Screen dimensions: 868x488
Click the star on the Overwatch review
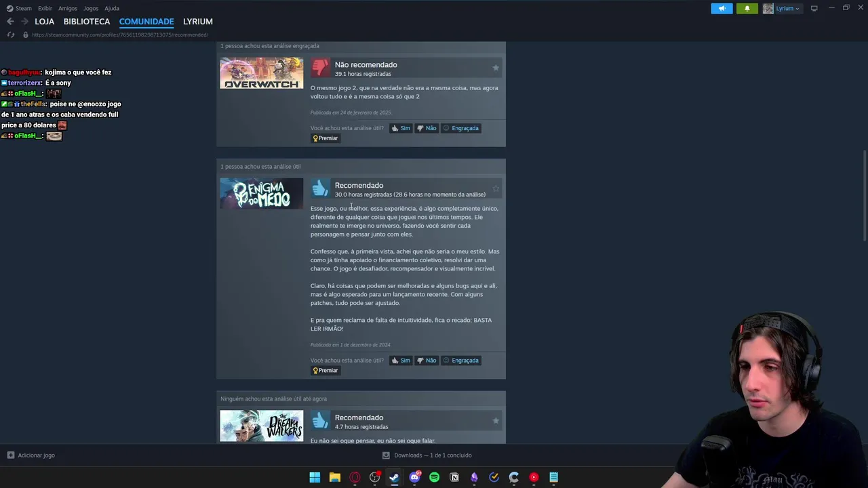pyautogui.click(x=496, y=68)
